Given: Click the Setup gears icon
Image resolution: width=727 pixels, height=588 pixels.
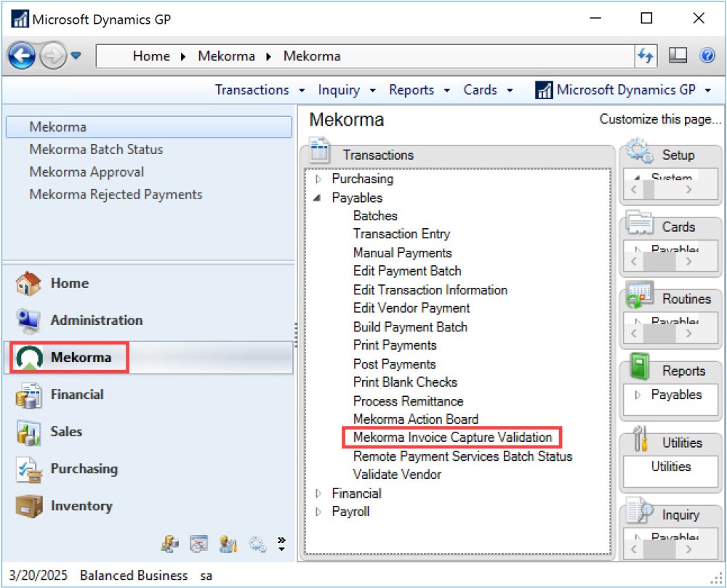Looking at the screenshot, I should 640,150.
